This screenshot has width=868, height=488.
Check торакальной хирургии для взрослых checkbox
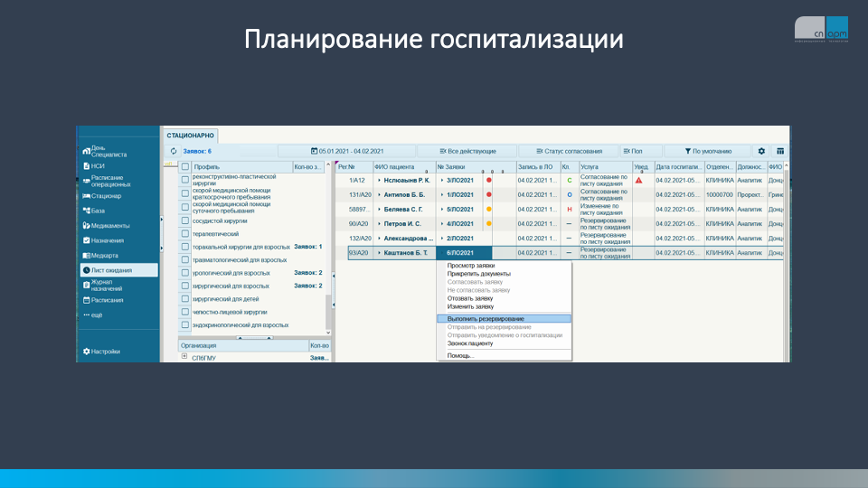coord(184,247)
